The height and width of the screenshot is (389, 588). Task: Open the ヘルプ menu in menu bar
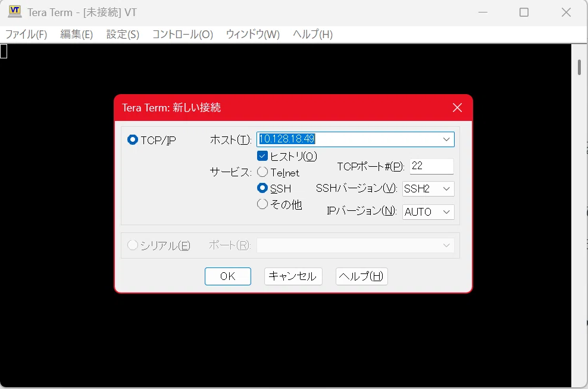(x=313, y=35)
